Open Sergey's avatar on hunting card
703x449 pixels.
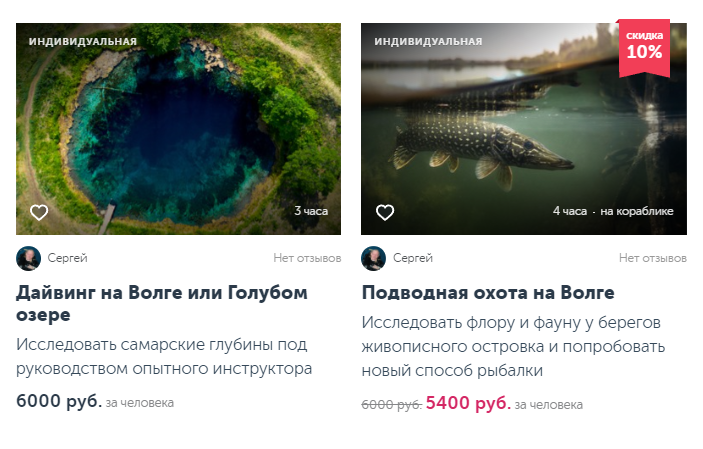[373, 258]
